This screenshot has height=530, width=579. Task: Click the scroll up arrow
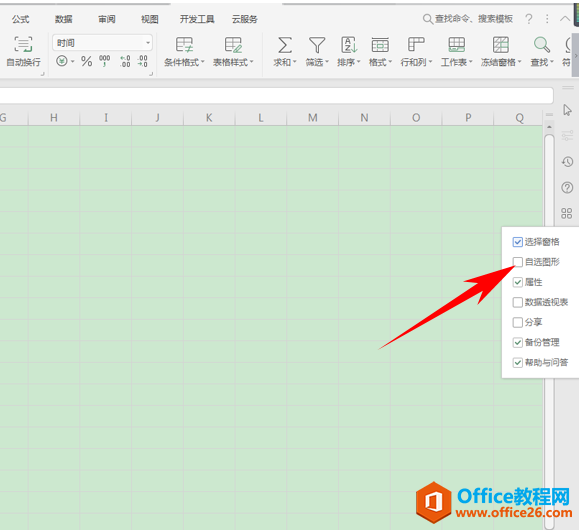click(x=549, y=127)
